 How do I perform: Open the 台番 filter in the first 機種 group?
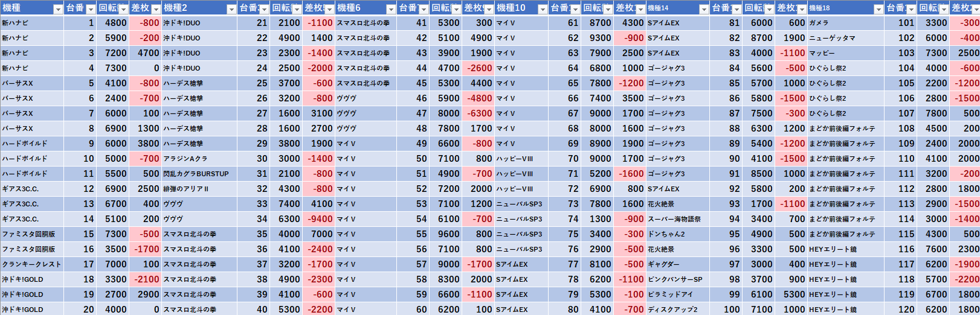point(91,9)
